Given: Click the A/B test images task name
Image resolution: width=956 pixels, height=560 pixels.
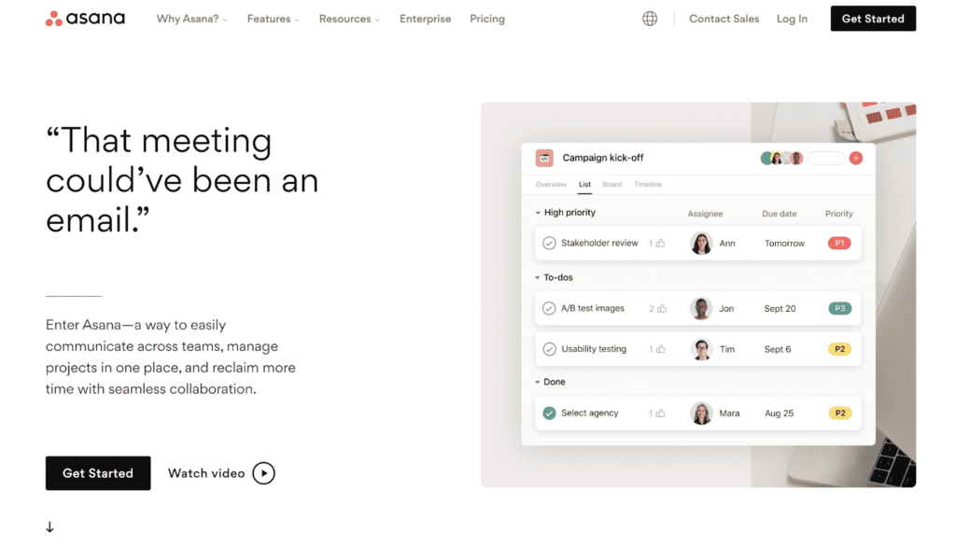Looking at the screenshot, I should pyautogui.click(x=593, y=308).
